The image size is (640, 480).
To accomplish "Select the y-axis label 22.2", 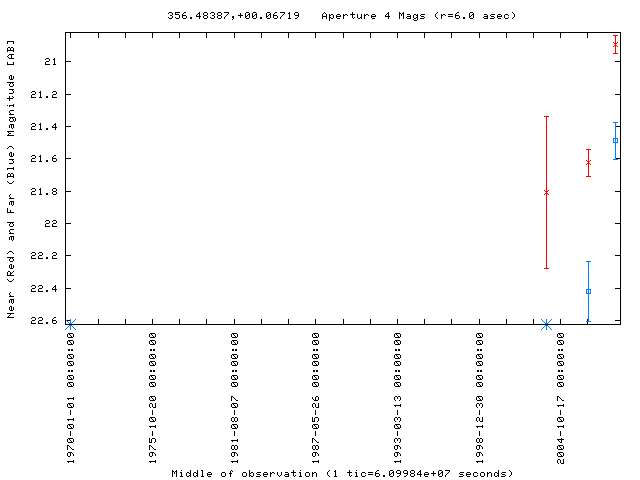I will tap(44, 256).
